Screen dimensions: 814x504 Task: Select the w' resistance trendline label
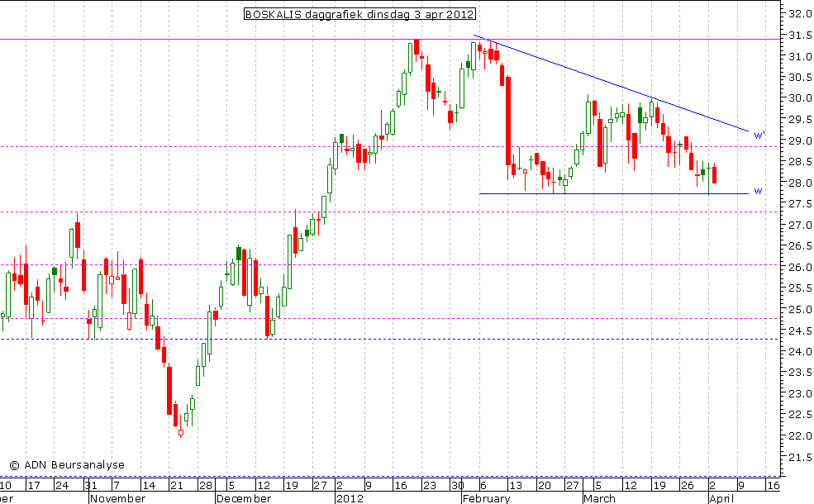(759, 136)
